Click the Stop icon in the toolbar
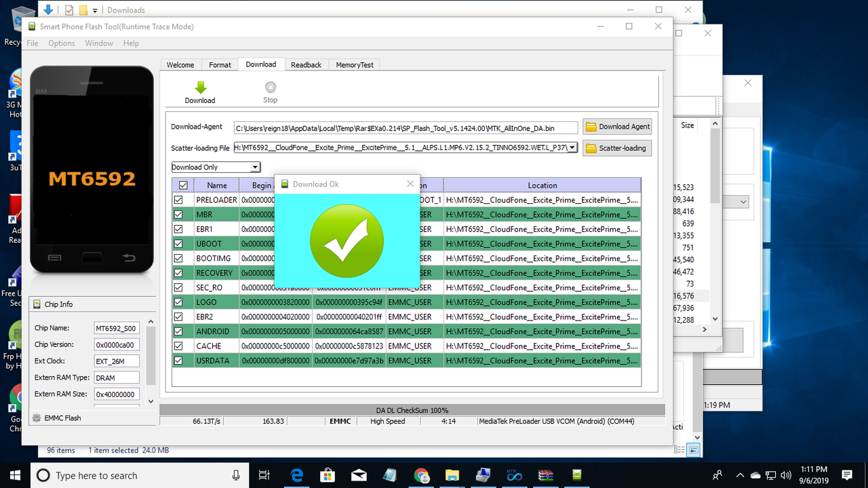This screenshot has width=868, height=488. click(x=271, y=87)
